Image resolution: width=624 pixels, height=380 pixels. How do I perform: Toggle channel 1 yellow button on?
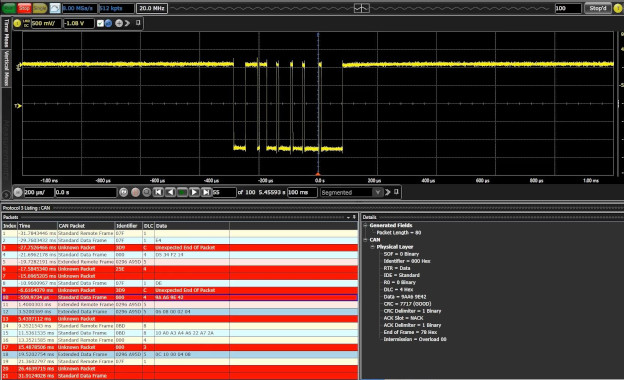click(x=17, y=23)
